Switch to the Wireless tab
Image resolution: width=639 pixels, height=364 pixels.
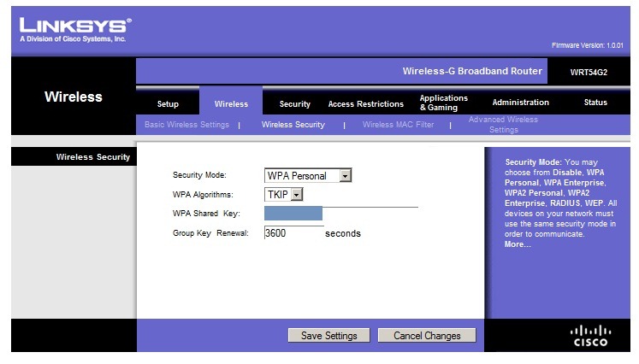[x=231, y=104]
